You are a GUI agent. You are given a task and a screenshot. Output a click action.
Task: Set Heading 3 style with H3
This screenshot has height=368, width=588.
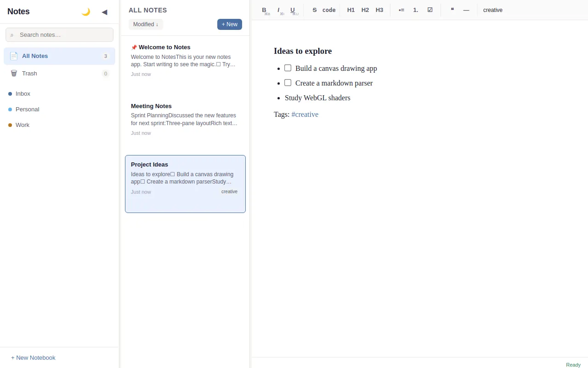click(x=379, y=10)
